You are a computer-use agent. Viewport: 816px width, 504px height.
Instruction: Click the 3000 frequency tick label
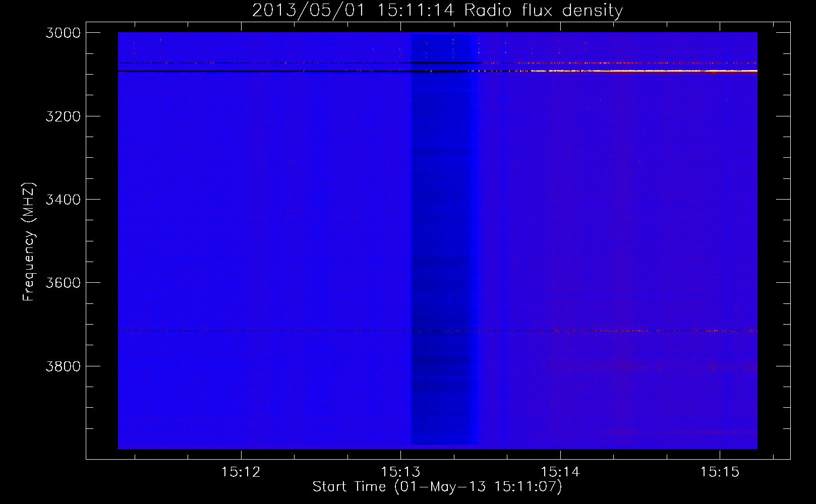pyautogui.click(x=63, y=33)
